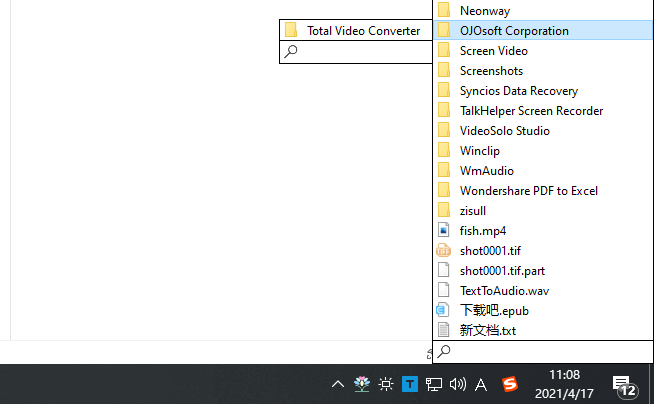Click the Neonway folder icon
654x404 pixels.
coord(444,10)
